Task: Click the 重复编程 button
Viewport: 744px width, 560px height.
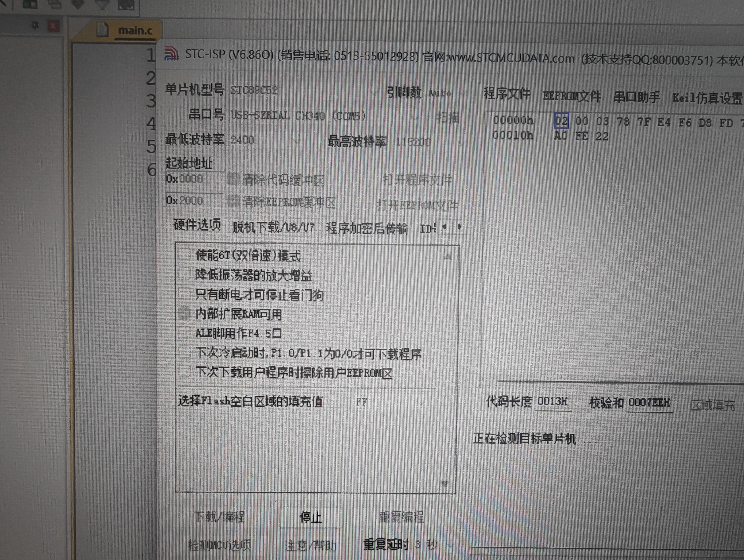Action: pos(402,517)
